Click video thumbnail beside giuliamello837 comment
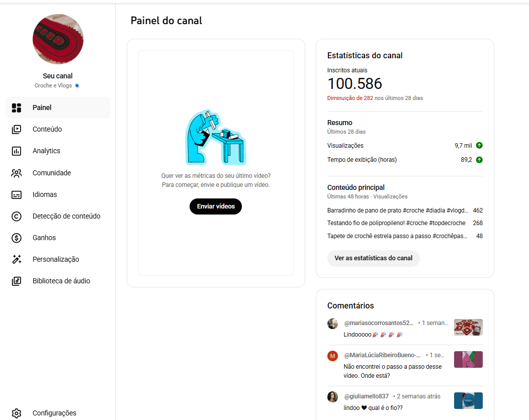 click(468, 400)
